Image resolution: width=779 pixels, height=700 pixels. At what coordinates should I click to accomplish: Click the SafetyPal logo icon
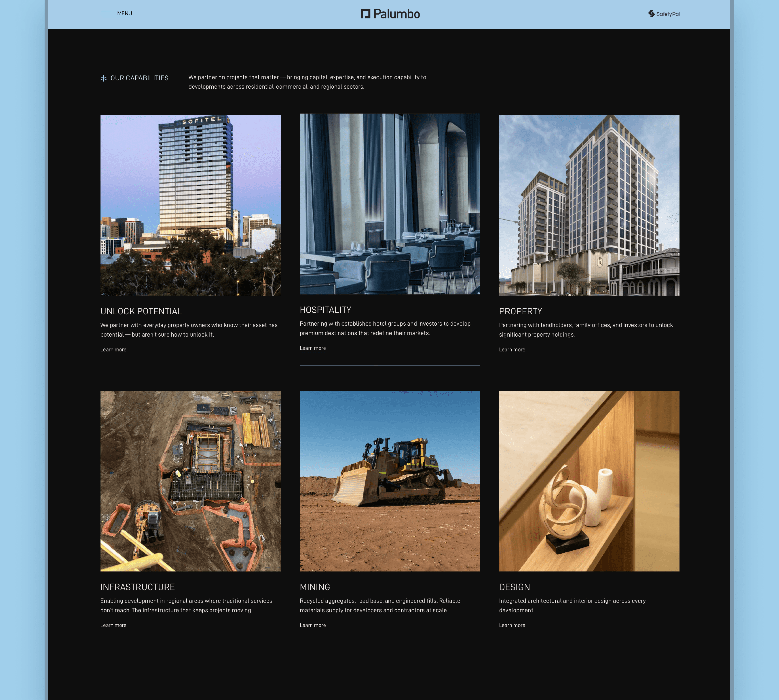651,14
